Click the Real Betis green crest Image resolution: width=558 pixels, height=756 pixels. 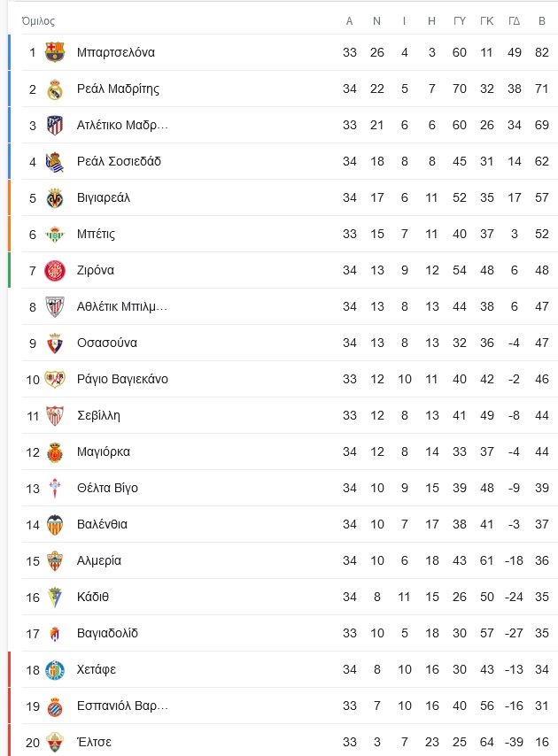coord(55,234)
